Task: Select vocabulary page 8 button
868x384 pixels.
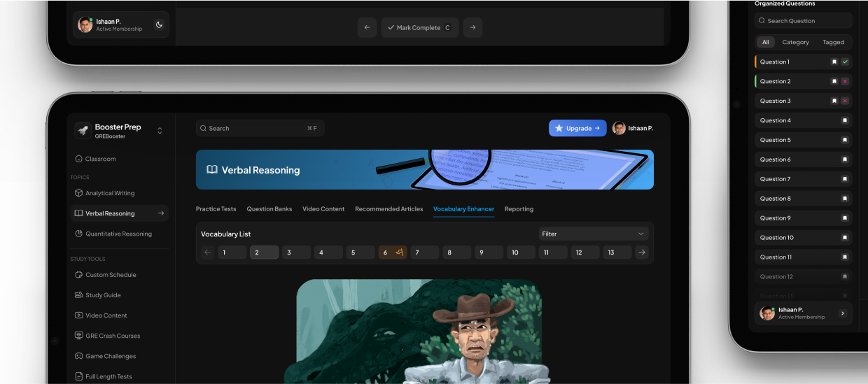Action: coord(457,253)
